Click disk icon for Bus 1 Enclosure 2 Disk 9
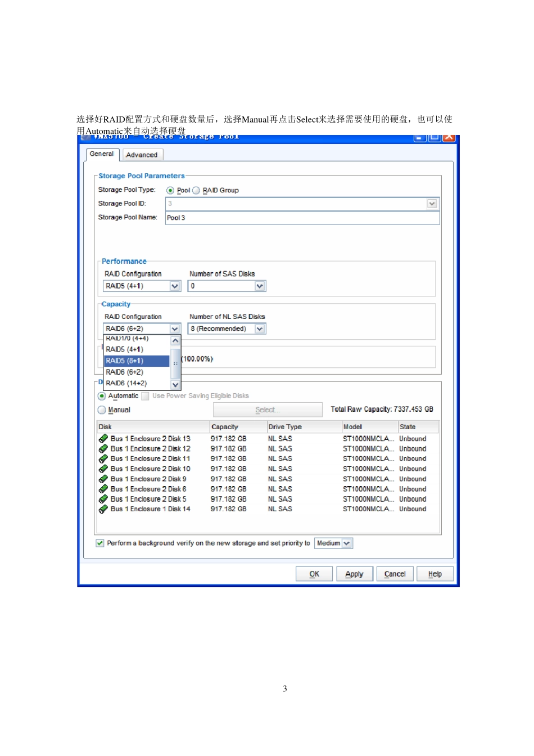 pyautogui.click(x=103, y=479)
